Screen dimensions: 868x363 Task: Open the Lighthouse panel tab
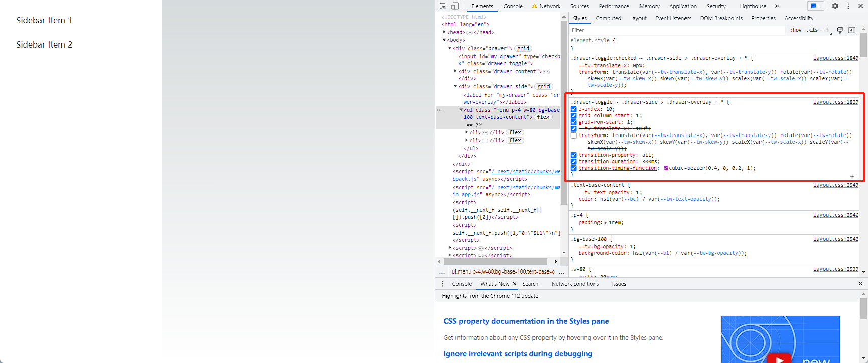click(753, 6)
